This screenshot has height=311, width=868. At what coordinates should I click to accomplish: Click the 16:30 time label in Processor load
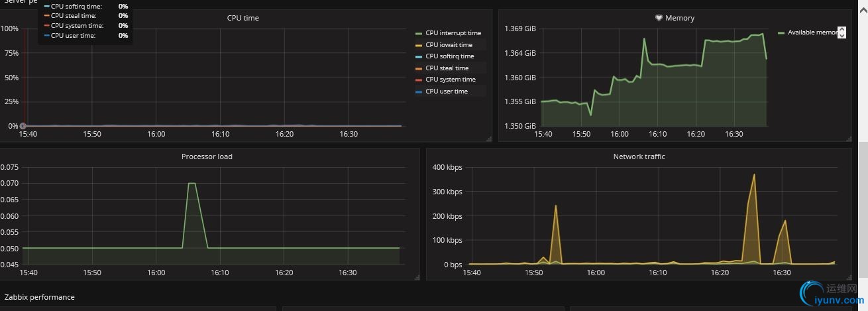click(x=349, y=272)
